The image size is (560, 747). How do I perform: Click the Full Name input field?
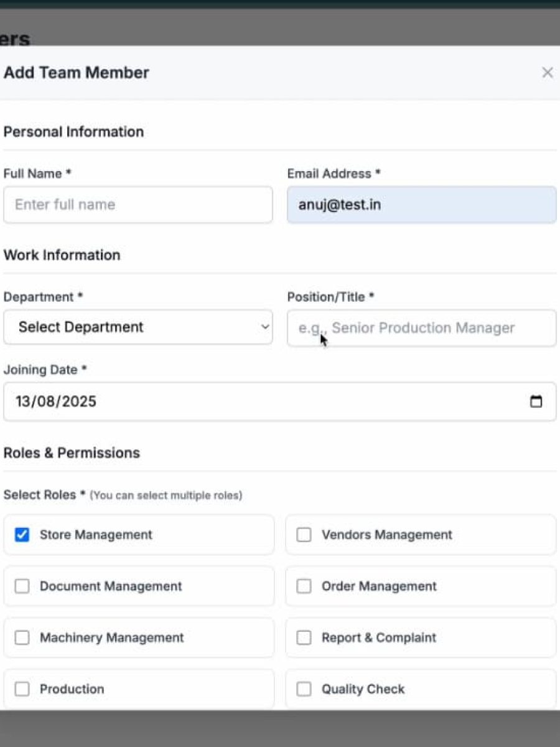(138, 205)
